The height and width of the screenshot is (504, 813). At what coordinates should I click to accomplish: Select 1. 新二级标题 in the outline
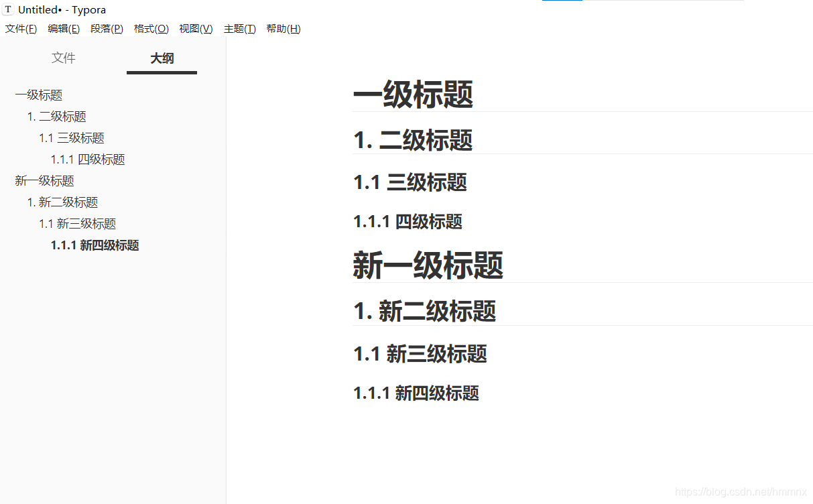[63, 202]
